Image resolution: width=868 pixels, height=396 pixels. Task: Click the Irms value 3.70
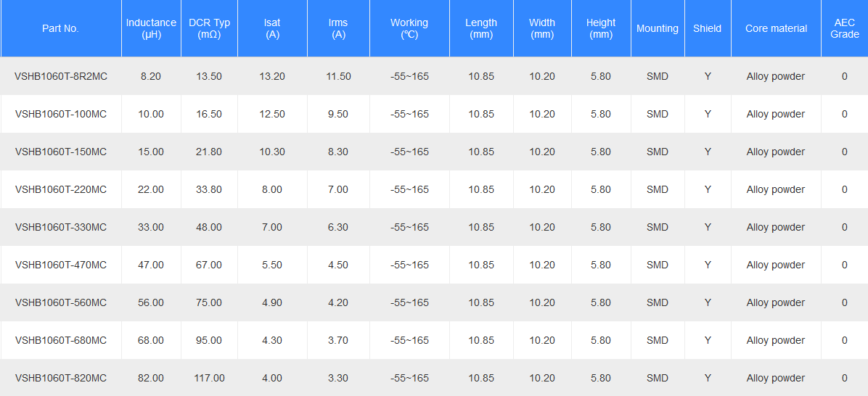coord(338,340)
